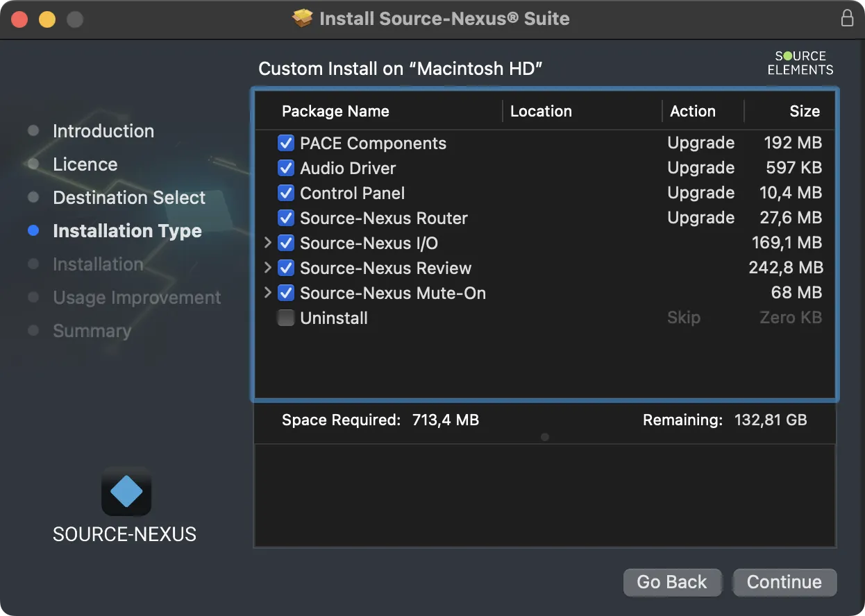Viewport: 865px width, 616px height.
Task: Click the 242,8 MB size value
Action: tap(785, 268)
